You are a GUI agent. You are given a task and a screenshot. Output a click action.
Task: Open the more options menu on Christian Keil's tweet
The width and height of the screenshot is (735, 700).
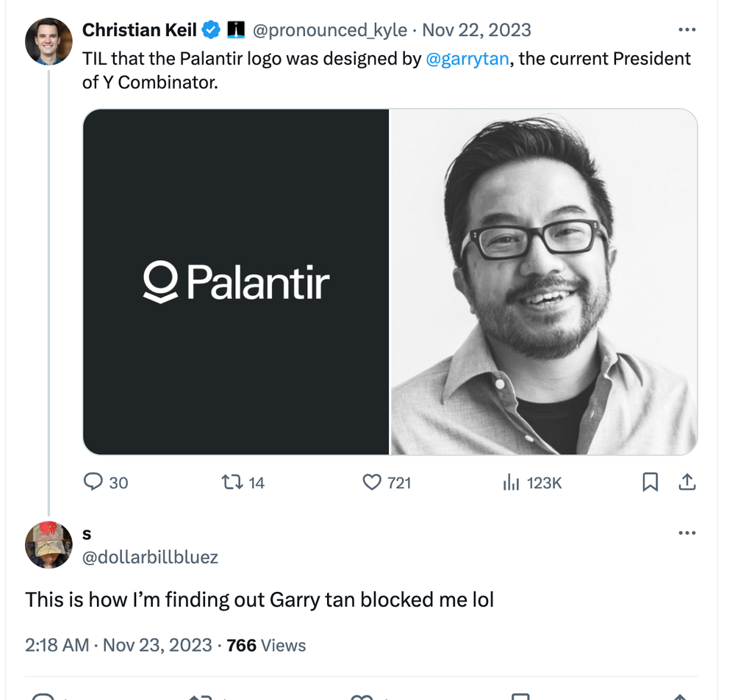pos(688,29)
